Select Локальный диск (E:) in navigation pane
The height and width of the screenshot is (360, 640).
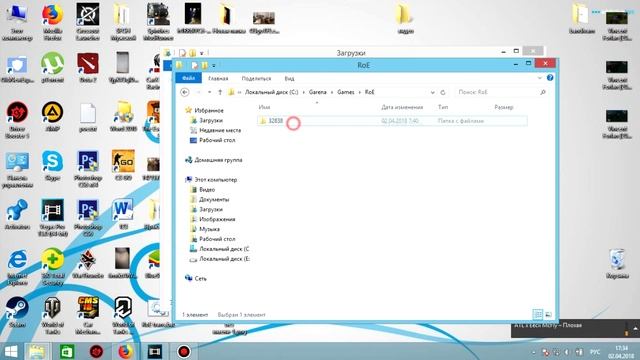click(224, 259)
